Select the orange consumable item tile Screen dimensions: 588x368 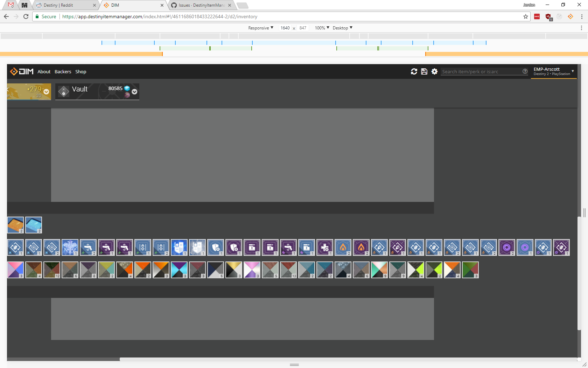(x=15, y=225)
